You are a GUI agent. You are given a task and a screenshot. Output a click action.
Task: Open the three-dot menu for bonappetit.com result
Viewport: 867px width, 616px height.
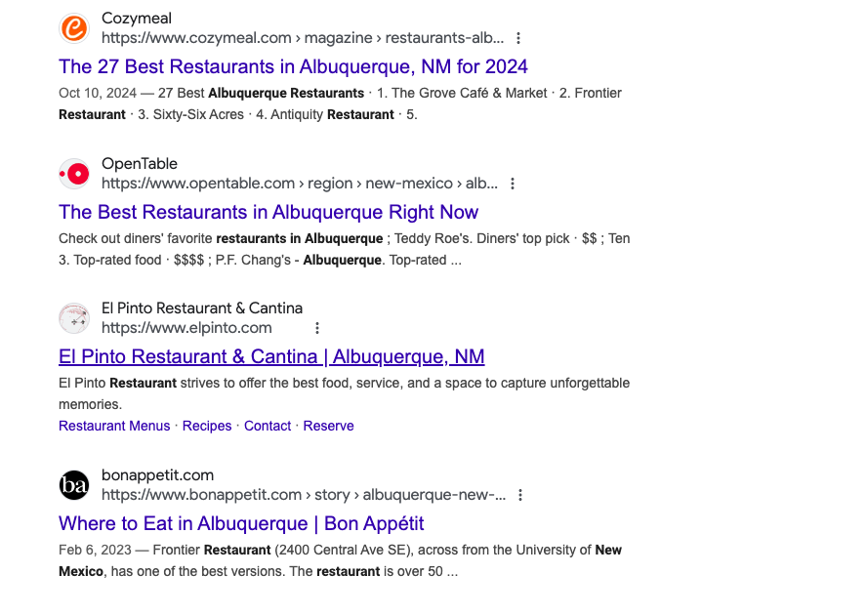tap(519, 495)
